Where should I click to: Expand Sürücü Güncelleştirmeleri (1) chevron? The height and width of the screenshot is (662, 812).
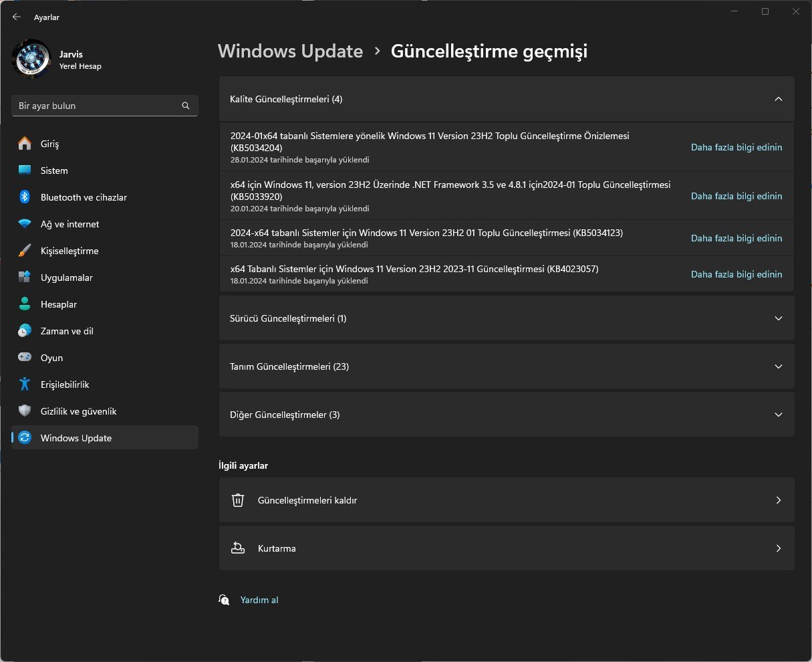(x=778, y=318)
